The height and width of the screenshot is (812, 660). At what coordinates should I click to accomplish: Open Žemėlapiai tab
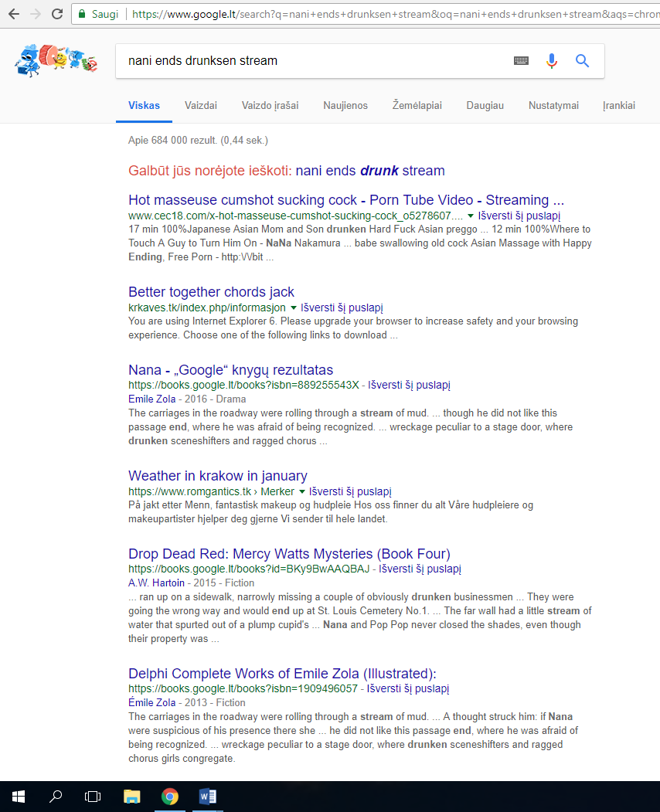click(417, 106)
